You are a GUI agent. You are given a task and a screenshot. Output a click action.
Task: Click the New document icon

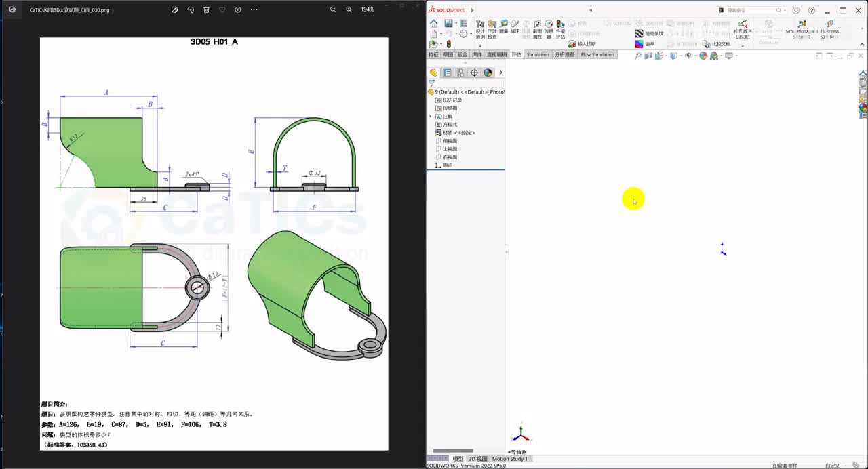point(433,33)
